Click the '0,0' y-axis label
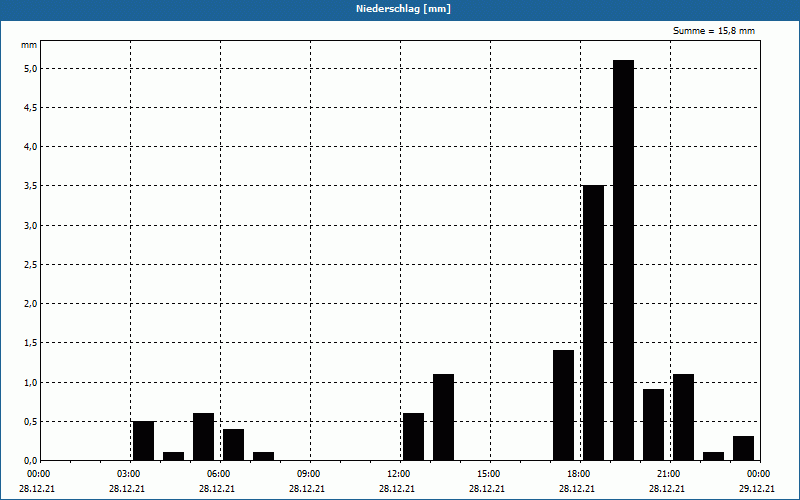Screen dimensions: 800x500 pyautogui.click(x=30, y=461)
